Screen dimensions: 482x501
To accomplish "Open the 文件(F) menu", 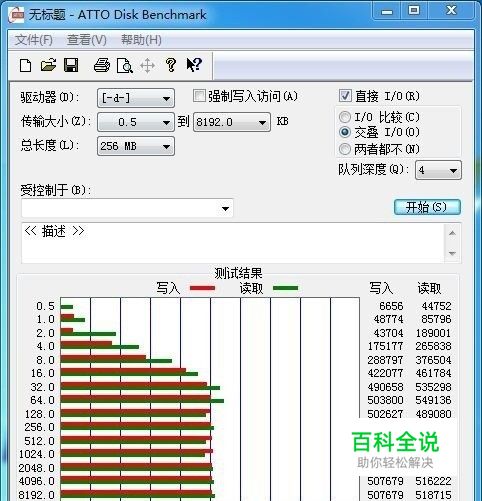I will pos(34,40).
